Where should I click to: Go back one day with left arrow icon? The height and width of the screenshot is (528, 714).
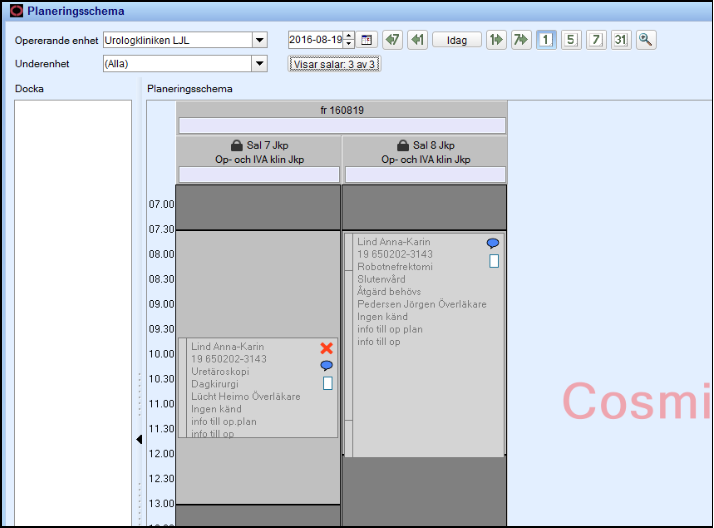tap(418, 40)
